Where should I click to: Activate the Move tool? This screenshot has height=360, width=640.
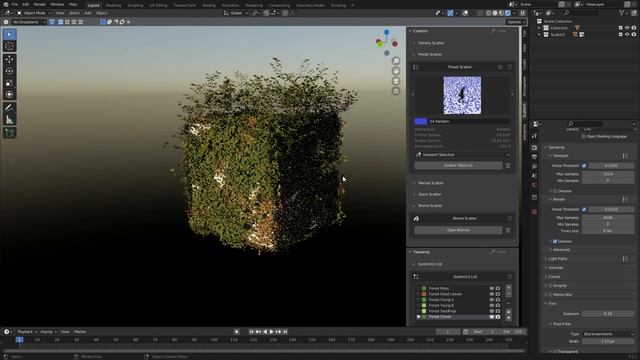(x=9, y=60)
